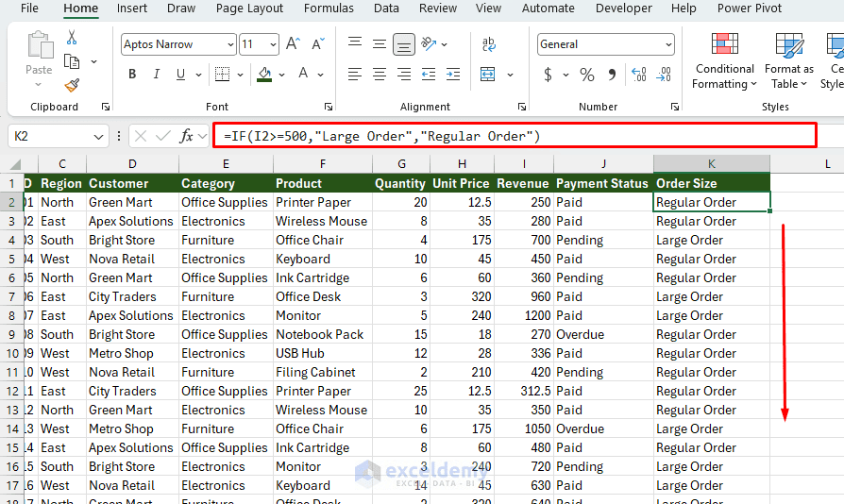
Task: Open the File tab
Action: pyautogui.click(x=29, y=8)
